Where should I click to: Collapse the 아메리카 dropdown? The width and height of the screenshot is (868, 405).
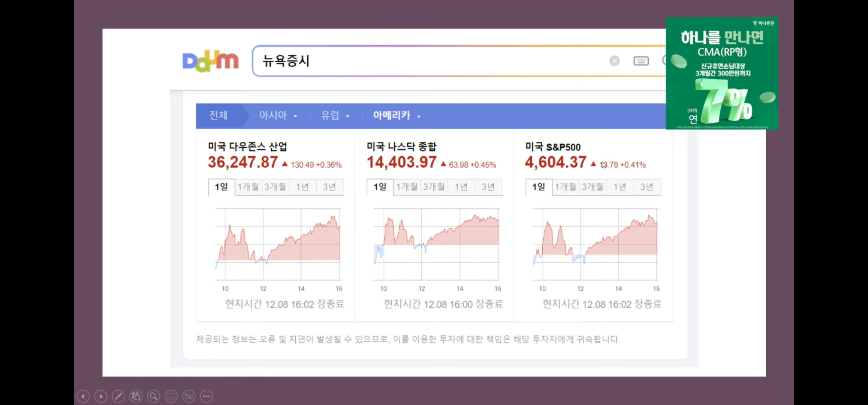tap(397, 115)
